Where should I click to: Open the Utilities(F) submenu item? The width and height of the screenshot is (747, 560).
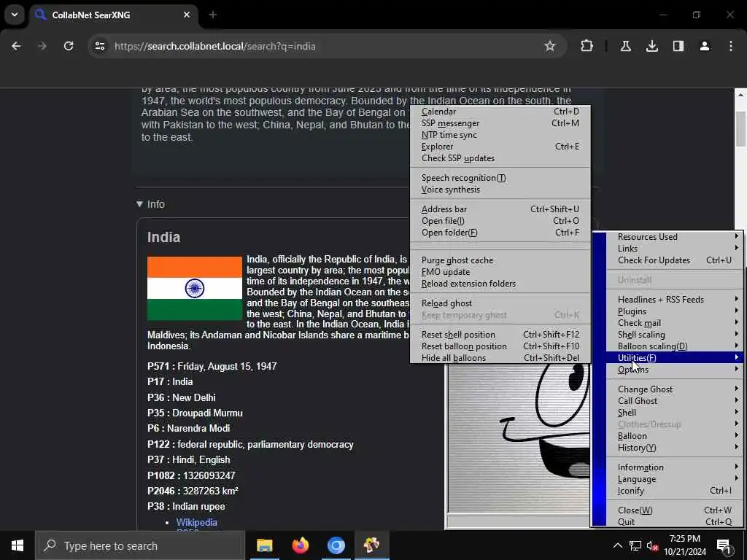click(x=675, y=357)
